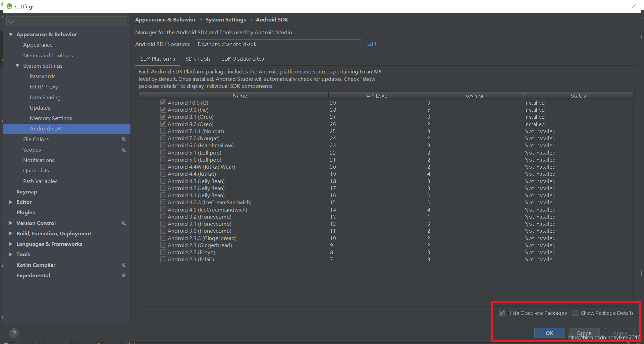This screenshot has height=344, width=644.
Task: Expand the Editor tree node
Action: [x=10, y=202]
